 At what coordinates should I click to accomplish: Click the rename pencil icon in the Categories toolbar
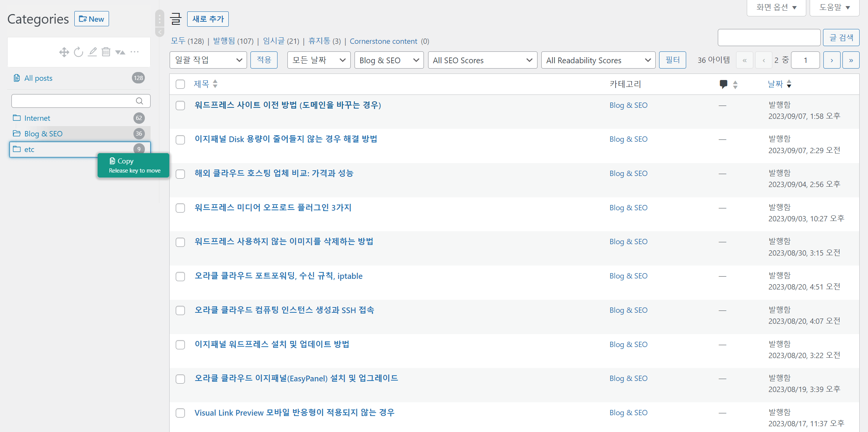coord(92,52)
